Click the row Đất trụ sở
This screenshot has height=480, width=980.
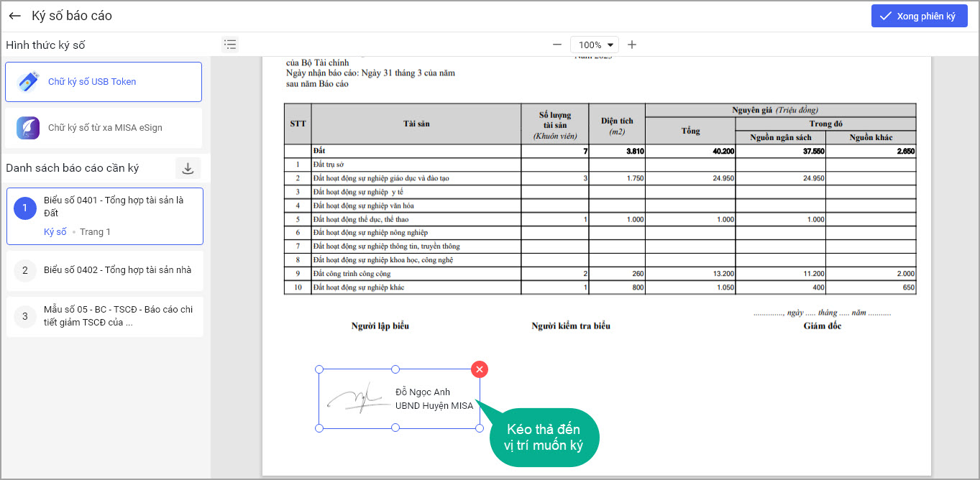(x=600, y=165)
